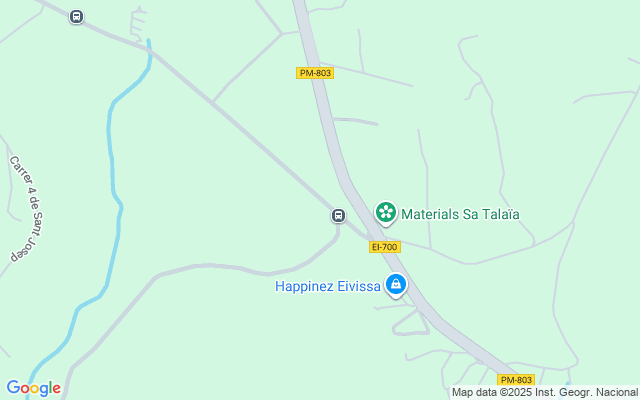The width and height of the screenshot is (640, 400).
Task: Click the short side road right of PM-803 shield
Action: tap(355, 121)
